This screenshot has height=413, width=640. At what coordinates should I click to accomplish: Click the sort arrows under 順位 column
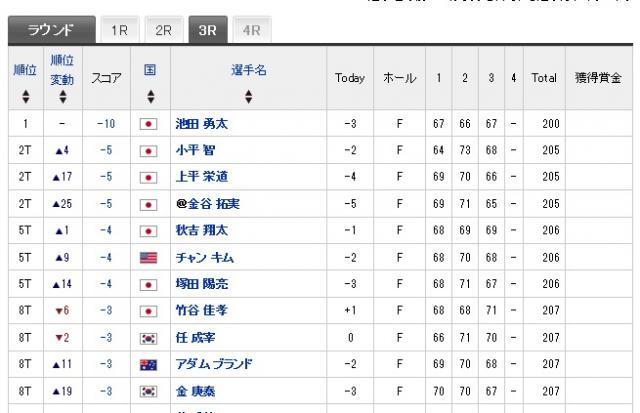pos(26,97)
